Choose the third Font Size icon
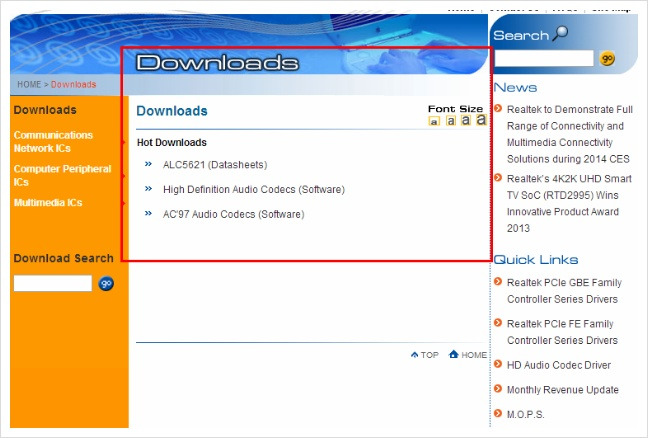Viewport: 648px width, 438px height. [x=466, y=120]
